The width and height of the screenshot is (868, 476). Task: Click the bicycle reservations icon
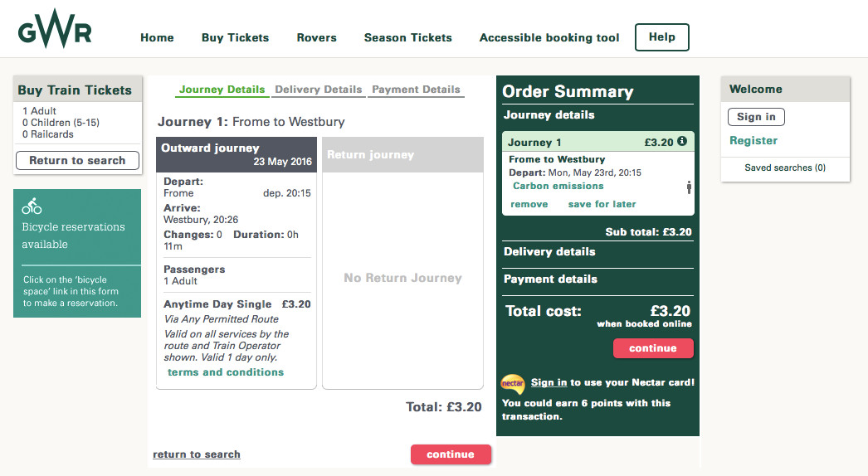pyautogui.click(x=32, y=206)
